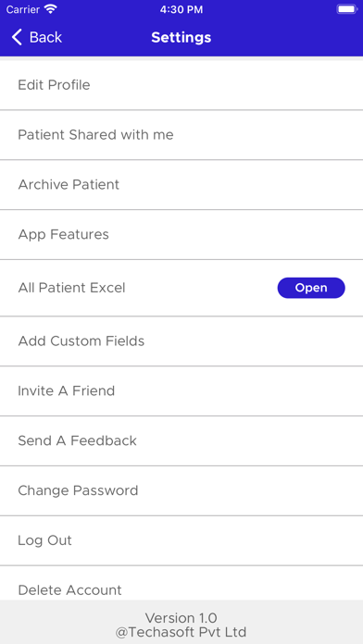Image resolution: width=363 pixels, height=644 pixels.
Task: Tap the Settings title in header
Action: pos(181,37)
